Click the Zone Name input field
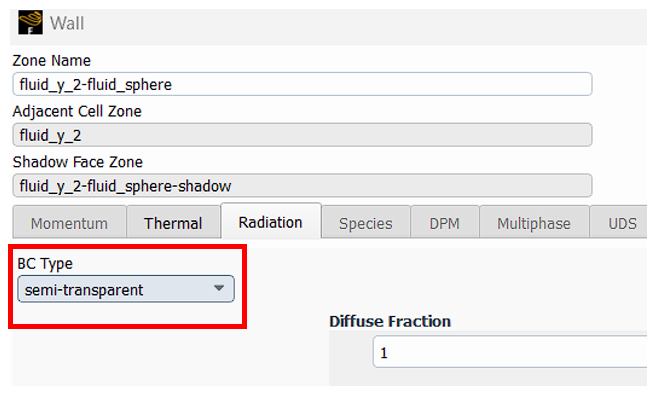The width and height of the screenshot is (651, 396). tap(302, 84)
